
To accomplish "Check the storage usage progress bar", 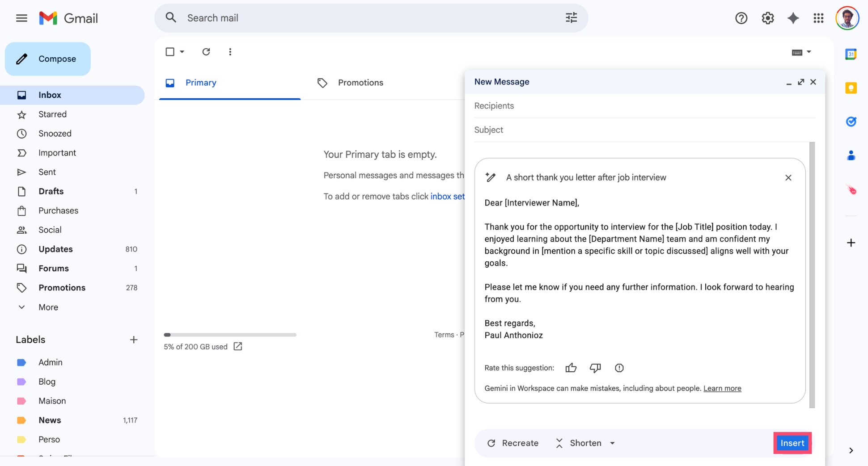I will coord(229,335).
